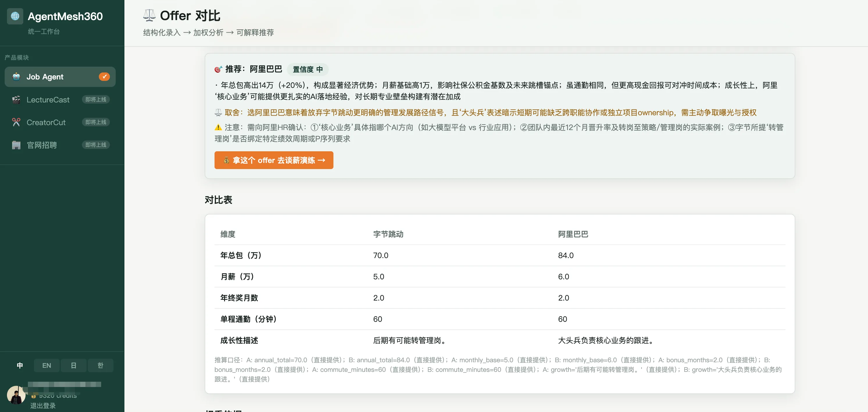The width and height of the screenshot is (868, 412).
Task: Click the target icon next to 推荐
Action: click(218, 69)
